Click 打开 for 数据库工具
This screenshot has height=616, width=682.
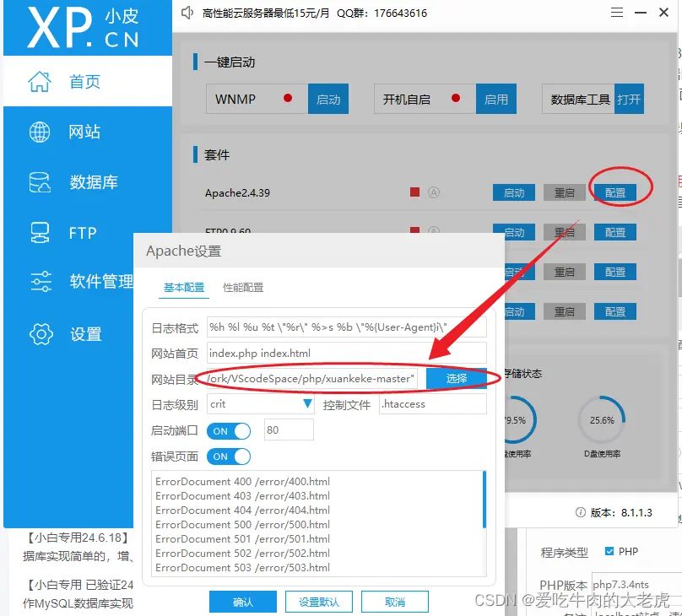point(629,99)
